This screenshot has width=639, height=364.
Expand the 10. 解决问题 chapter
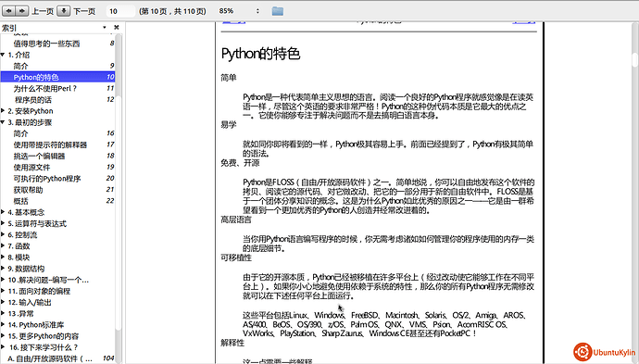[x=3, y=280]
